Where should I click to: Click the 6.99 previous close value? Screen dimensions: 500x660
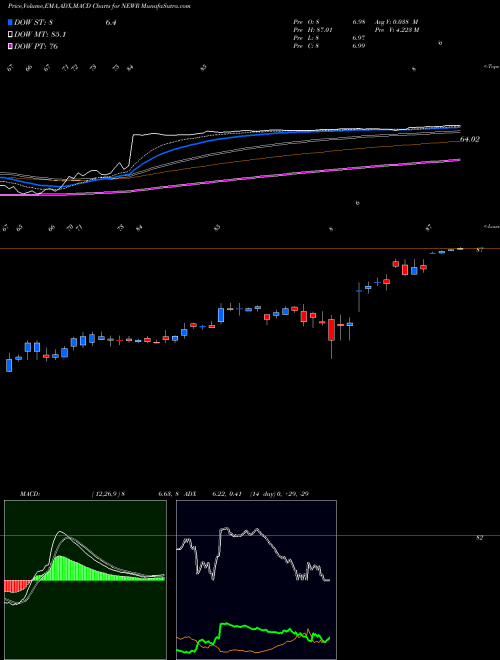[359, 46]
